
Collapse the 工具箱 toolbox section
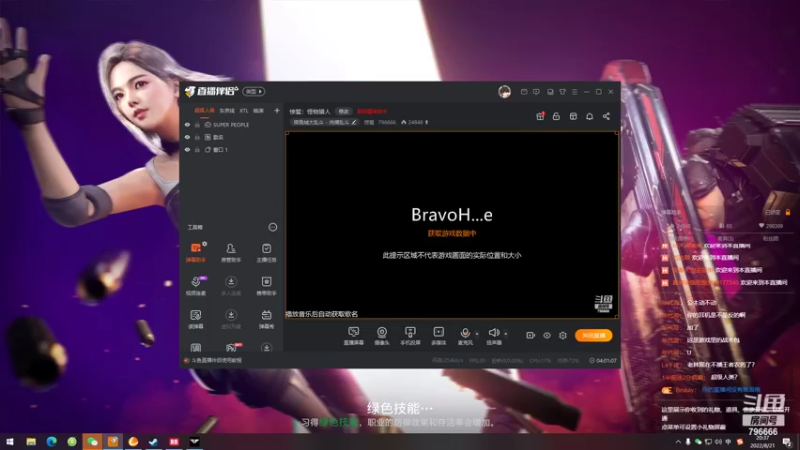(273, 227)
